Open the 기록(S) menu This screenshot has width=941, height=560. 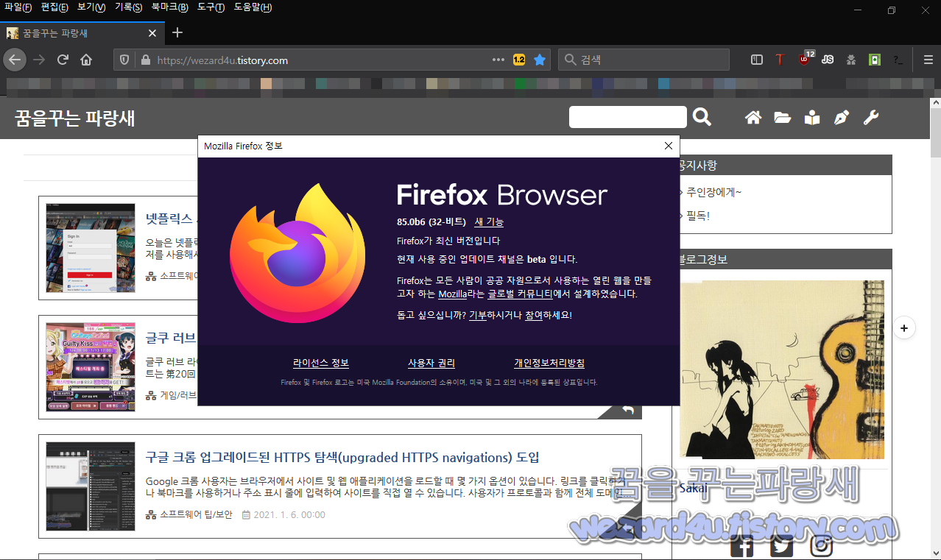[x=129, y=7]
